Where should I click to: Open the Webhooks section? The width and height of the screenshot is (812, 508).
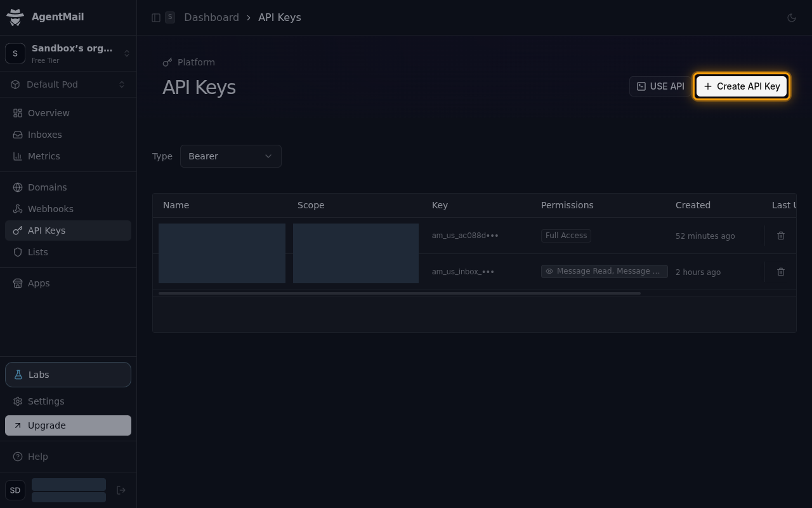(x=68, y=209)
